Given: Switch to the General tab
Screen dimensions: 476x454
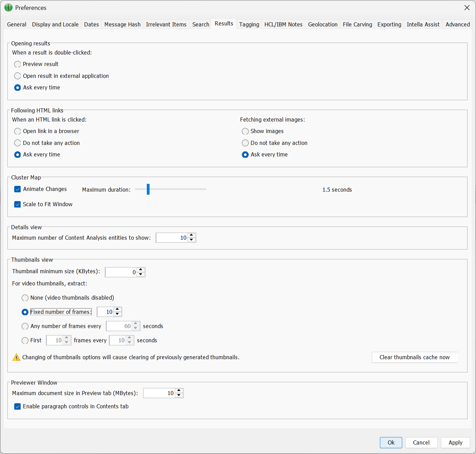Looking at the screenshot, I should [16, 24].
